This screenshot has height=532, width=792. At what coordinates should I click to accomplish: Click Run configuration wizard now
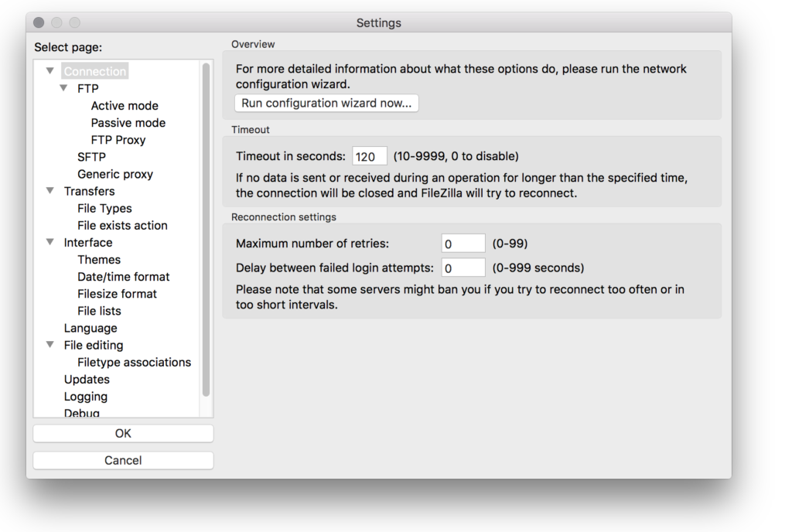click(x=326, y=102)
